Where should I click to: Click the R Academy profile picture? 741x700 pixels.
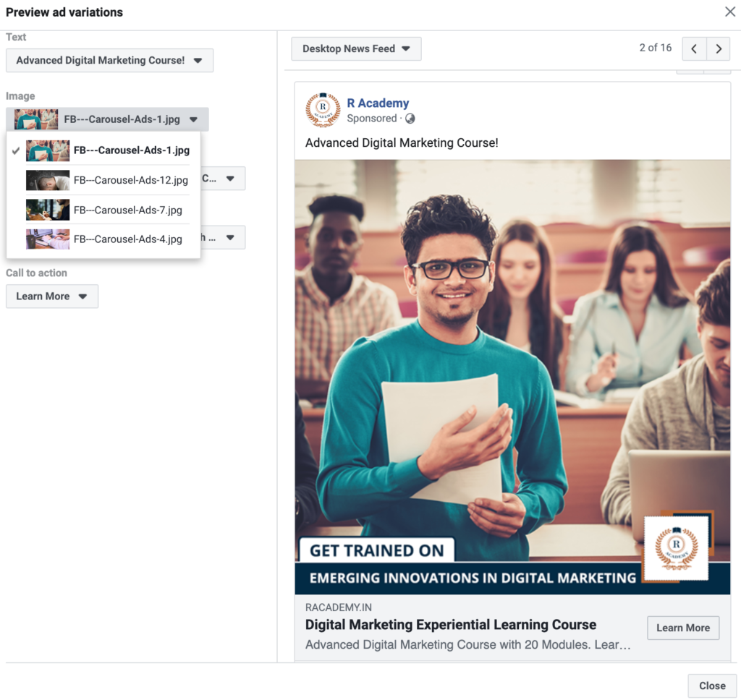(323, 109)
